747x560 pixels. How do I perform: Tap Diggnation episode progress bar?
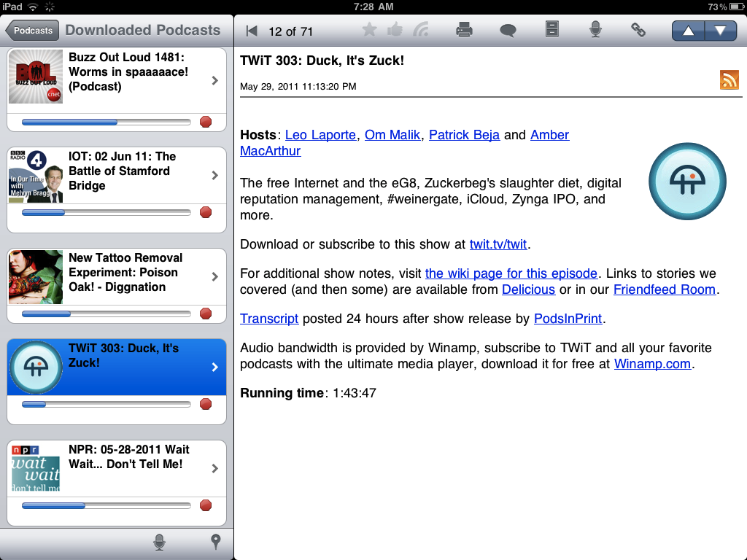[x=107, y=314]
